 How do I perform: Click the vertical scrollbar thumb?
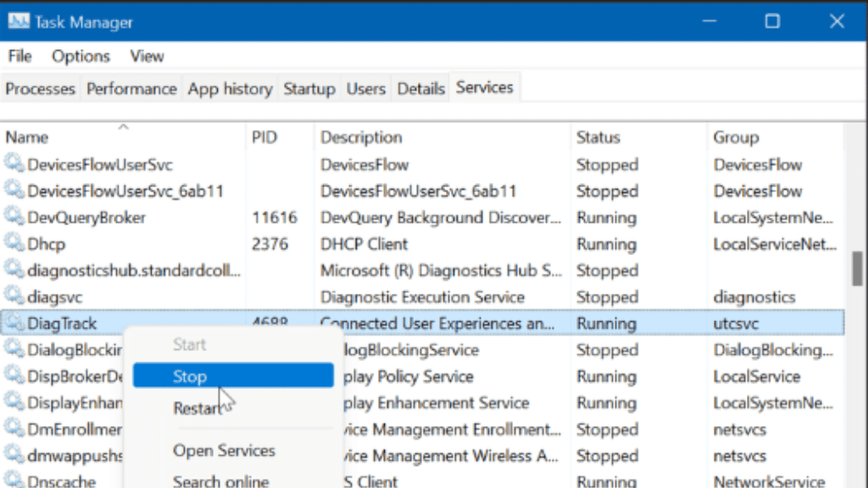point(858,269)
